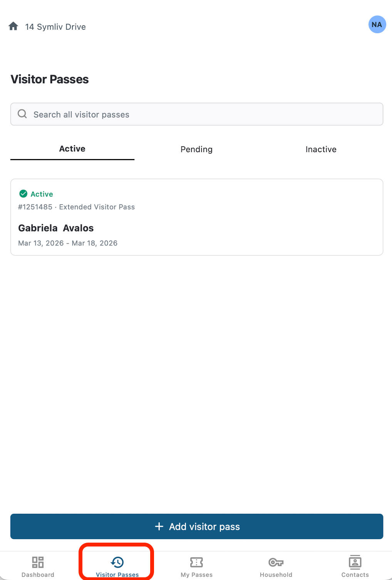Image resolution: width=392 pixels, height=580 pixels.
Task: Select the Visitor Passes clock icon
Action: click(x=117, y=562)
